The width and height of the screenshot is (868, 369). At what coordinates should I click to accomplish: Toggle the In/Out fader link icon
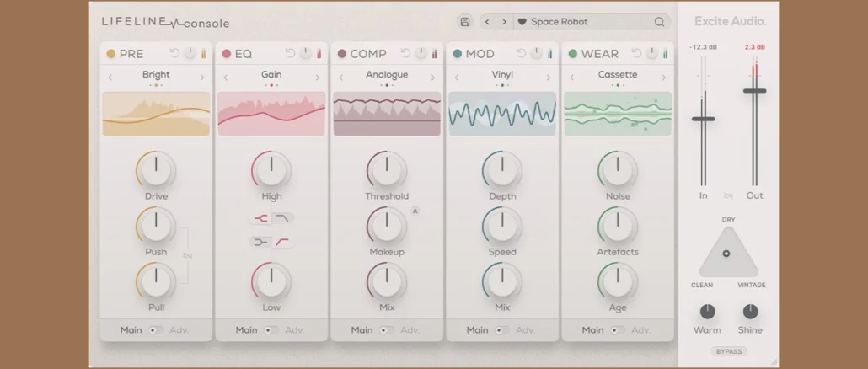728,195
